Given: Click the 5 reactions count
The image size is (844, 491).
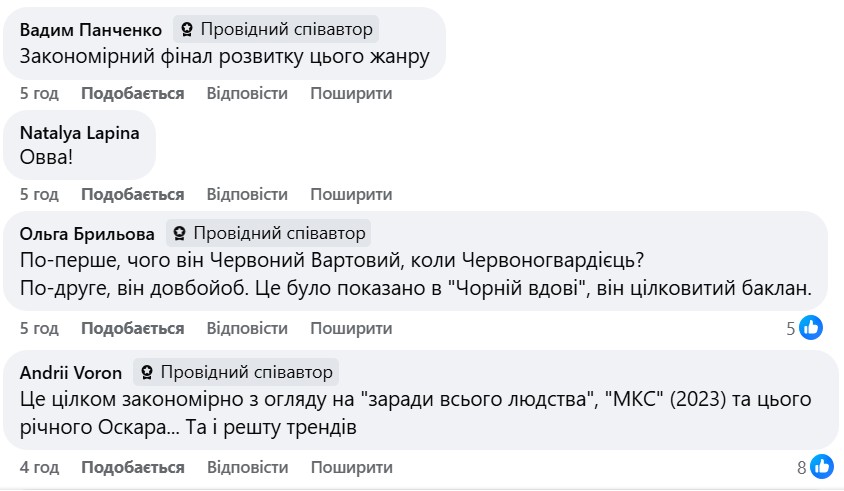Looking at the screenshot, I should coord(791,328).
